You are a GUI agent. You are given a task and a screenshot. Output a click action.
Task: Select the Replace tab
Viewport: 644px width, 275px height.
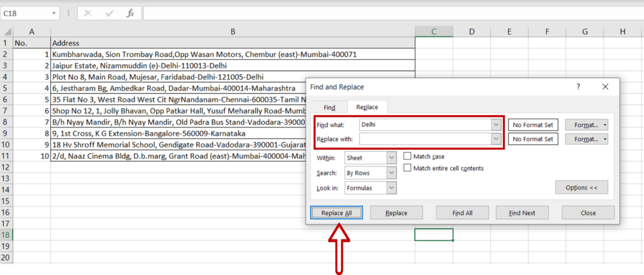[x=367, y=107]
